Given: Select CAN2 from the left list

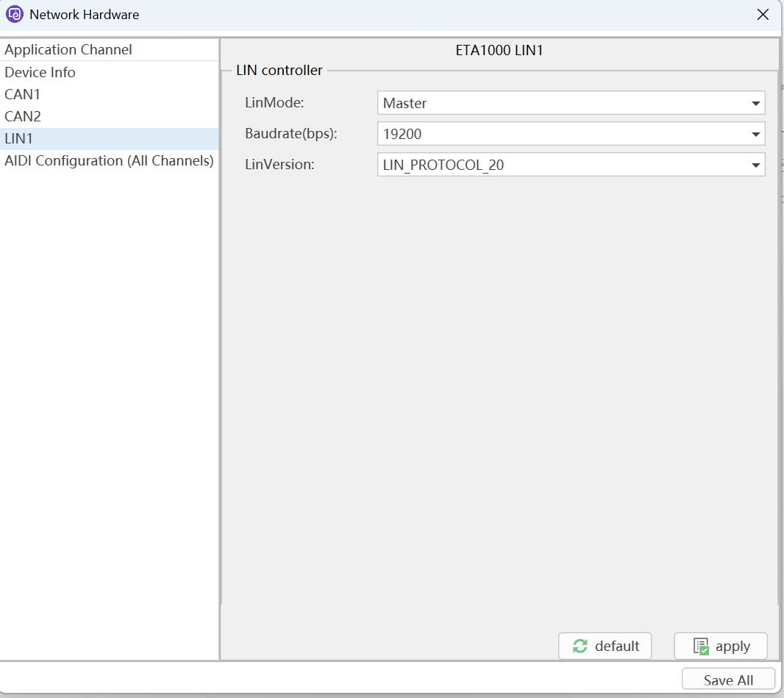Looking at the screenshot, I should point(23,116).
